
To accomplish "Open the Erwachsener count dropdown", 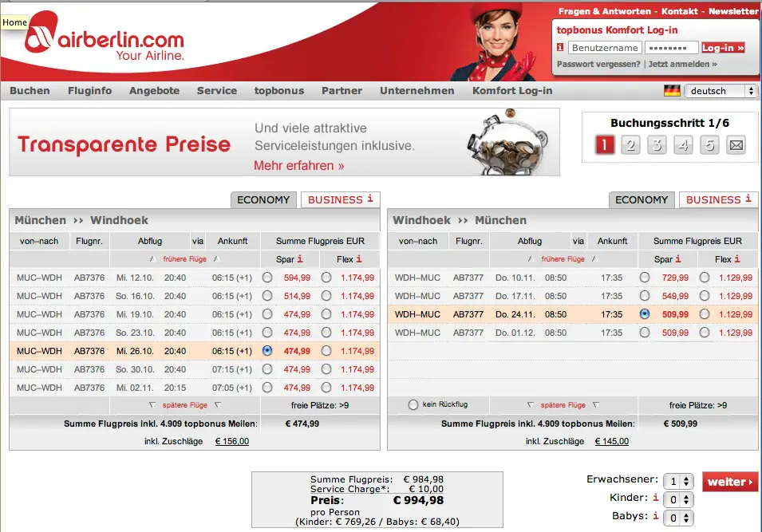I will click(678, 482).
